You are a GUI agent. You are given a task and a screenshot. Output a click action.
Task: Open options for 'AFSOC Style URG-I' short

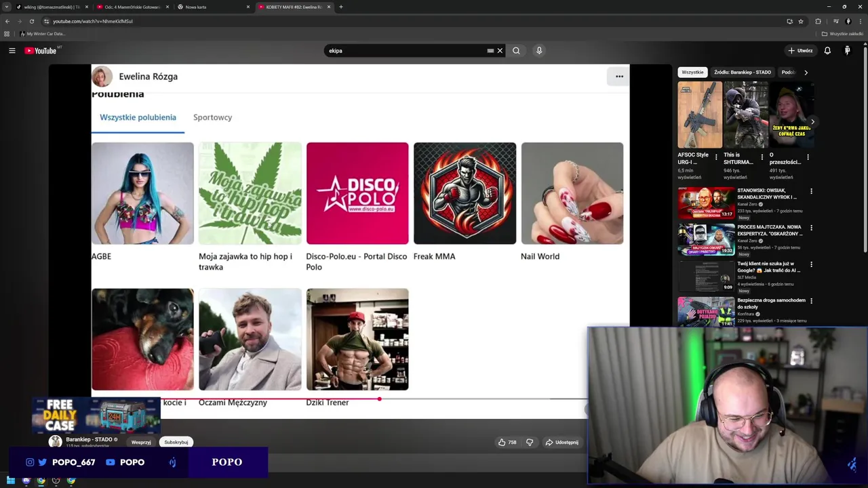pos(716,157)
